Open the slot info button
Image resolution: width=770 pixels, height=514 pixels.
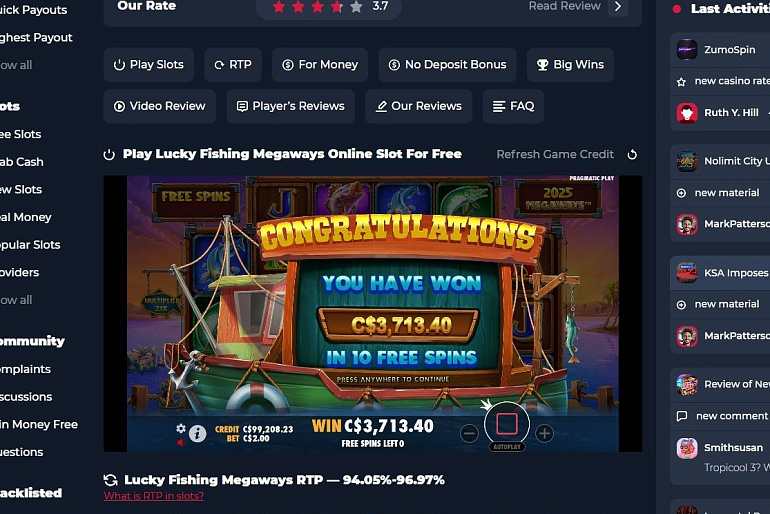(197, 433)
